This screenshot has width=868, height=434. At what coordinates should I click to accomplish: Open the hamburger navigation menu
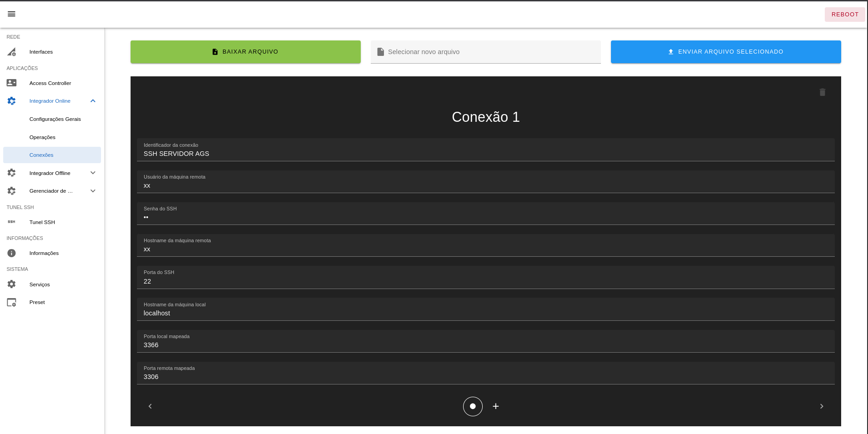pos(12,14)
